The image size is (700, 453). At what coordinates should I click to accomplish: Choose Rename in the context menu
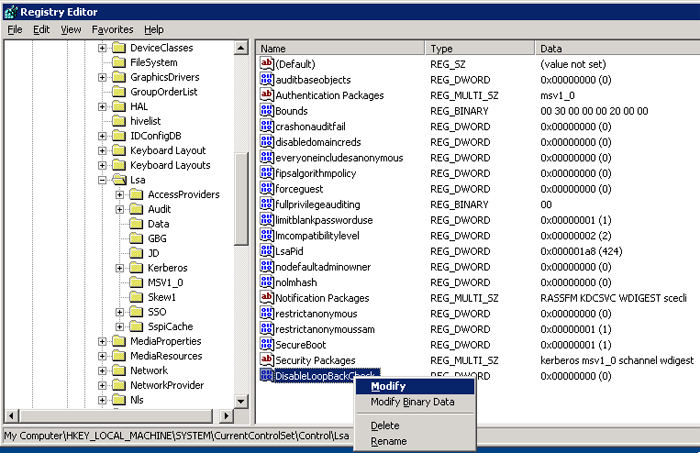415,441
